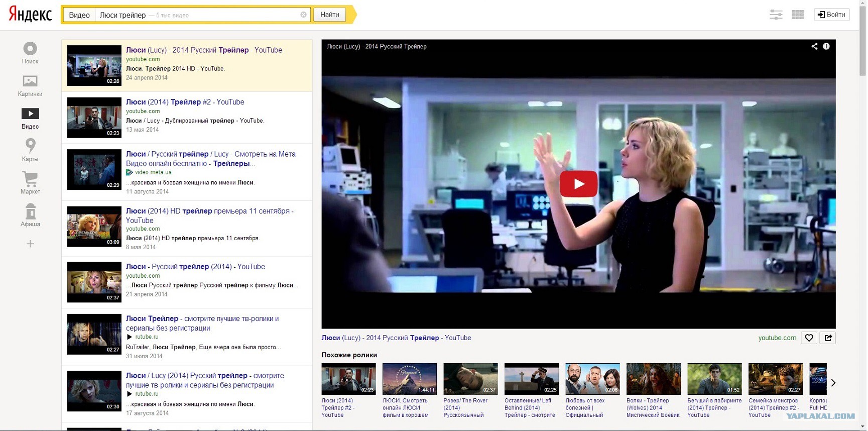Click the video.meta.ua source link
Screen dimensions: 868x431
point(153,172)
